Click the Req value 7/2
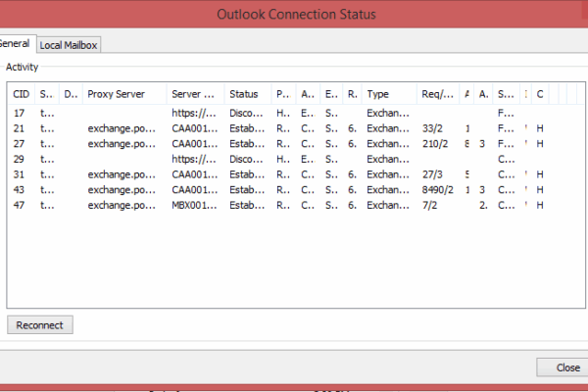This screenshot has width=588, height=392. 430,206
